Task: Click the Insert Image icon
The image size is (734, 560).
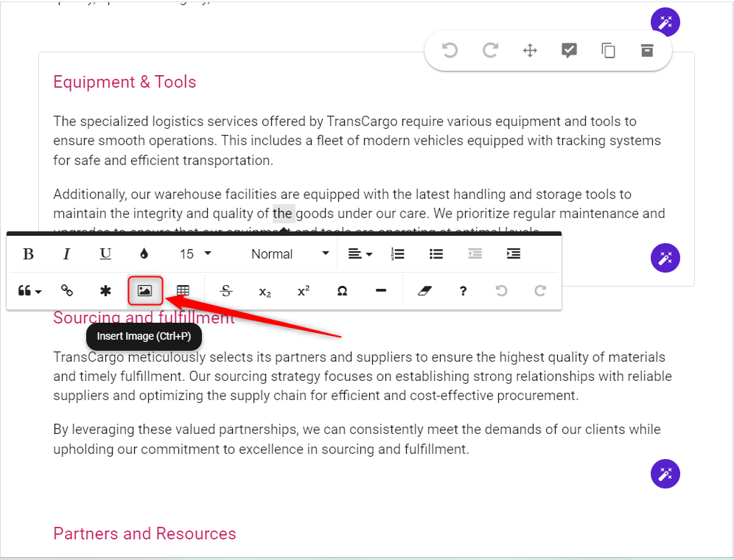Action: point(144,291)
